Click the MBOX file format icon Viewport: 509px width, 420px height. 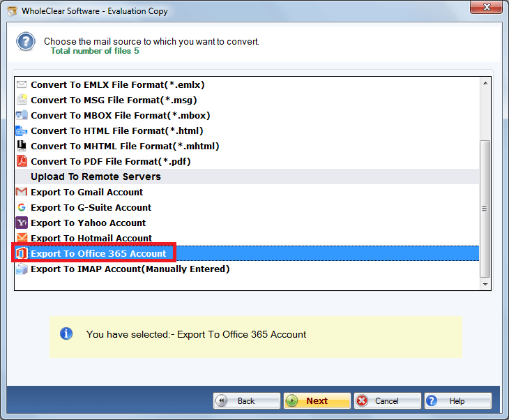pyautogui.click(x=22, y=115)
